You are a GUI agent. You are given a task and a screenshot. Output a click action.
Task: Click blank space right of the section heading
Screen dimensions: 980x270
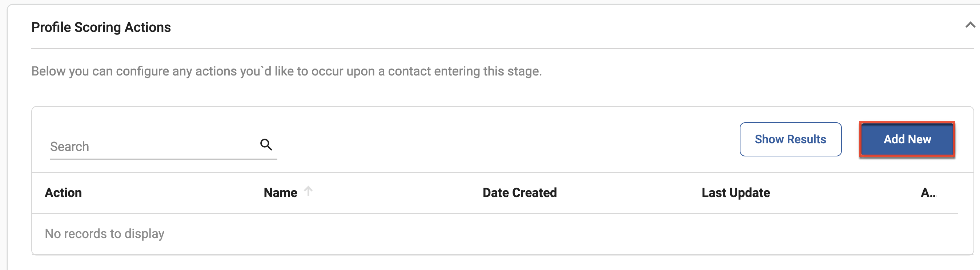click(x=567, y=27)
